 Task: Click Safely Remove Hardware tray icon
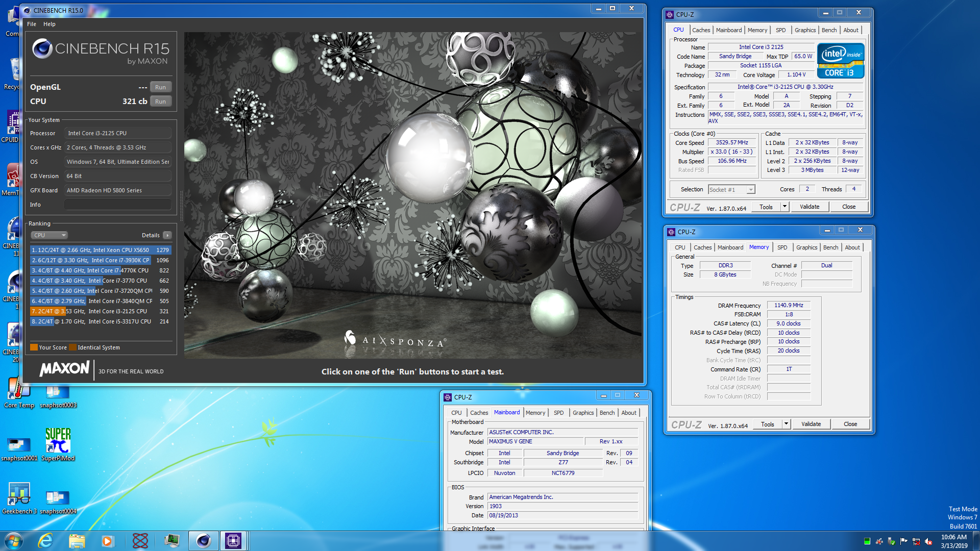(892, 541)
